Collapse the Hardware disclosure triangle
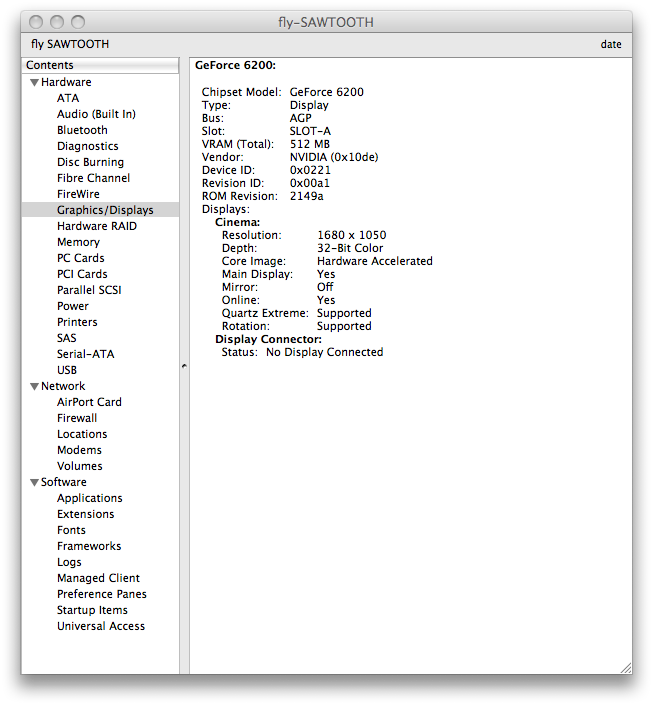 pos(34,83)
